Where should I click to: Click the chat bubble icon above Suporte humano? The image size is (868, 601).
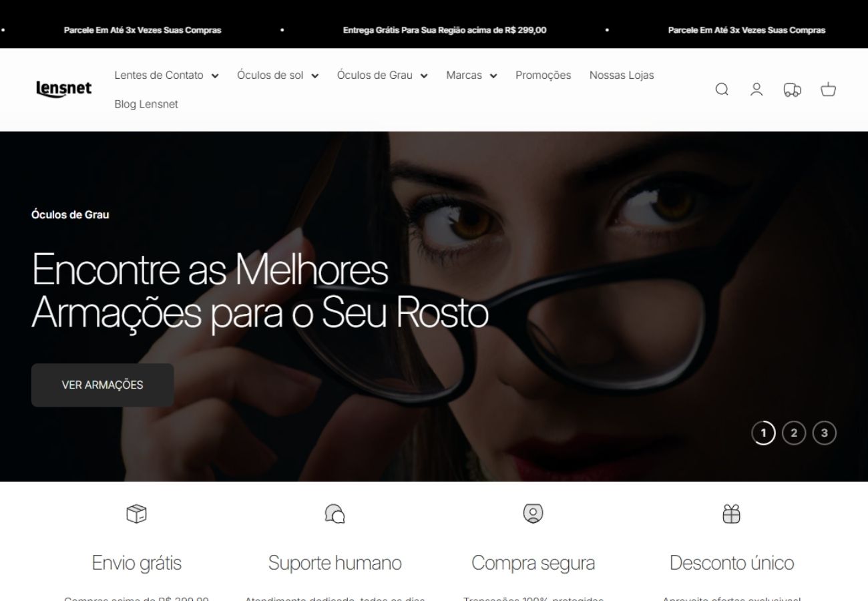pyautogui.click(x=335, y=514)
